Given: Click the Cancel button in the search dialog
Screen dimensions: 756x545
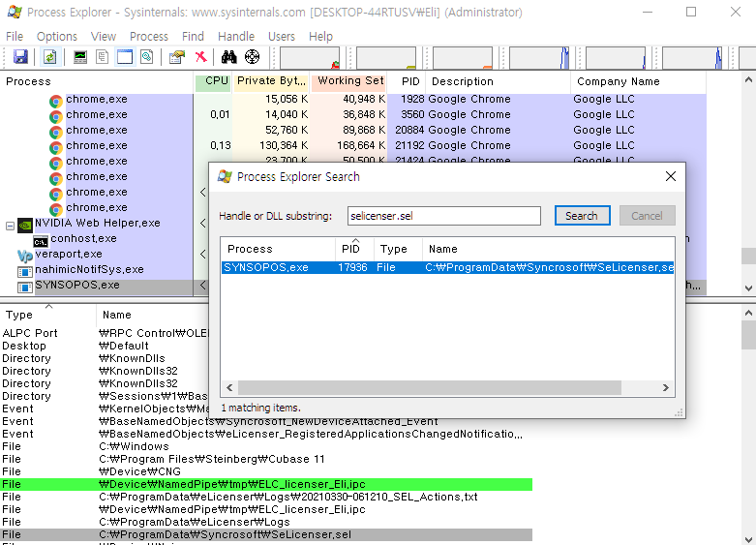Looking at the screenshot, I should 647,216.
